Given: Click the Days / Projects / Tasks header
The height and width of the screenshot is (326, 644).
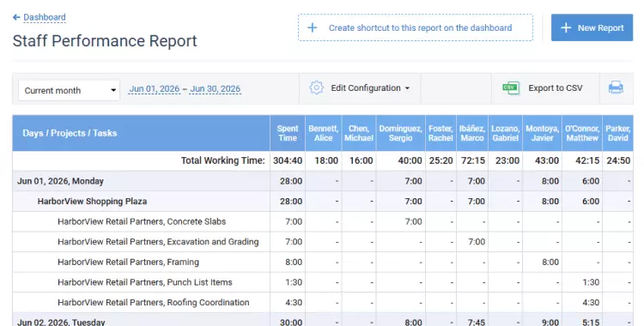Looking at the screenshot, I should click(x=142, y=133).
